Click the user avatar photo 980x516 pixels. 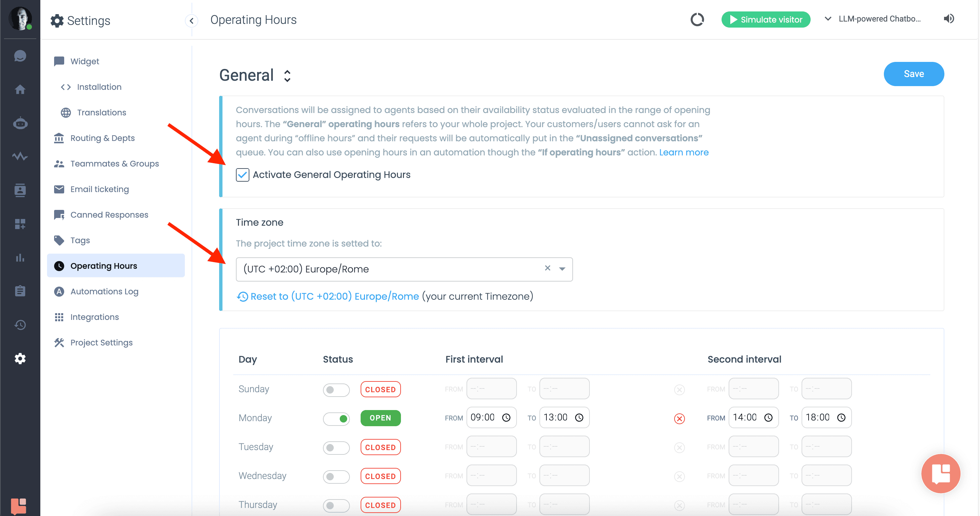[x=20, y=18]
